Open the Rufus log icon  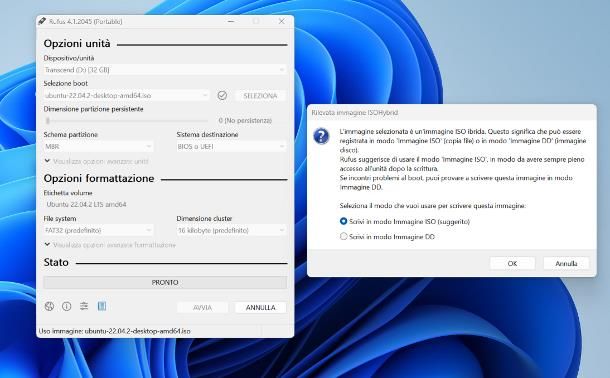102,306
